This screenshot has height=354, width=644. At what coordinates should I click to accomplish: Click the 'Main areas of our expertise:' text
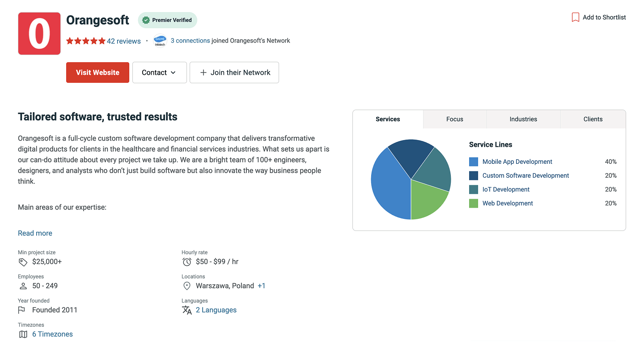pyautogui.click(x=62, y=207)
